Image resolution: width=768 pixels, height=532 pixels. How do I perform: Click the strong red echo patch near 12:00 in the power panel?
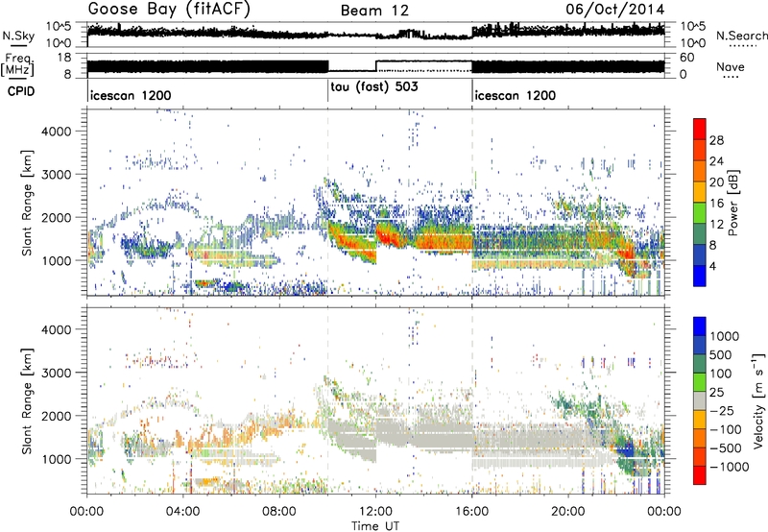tap(388, 235)
